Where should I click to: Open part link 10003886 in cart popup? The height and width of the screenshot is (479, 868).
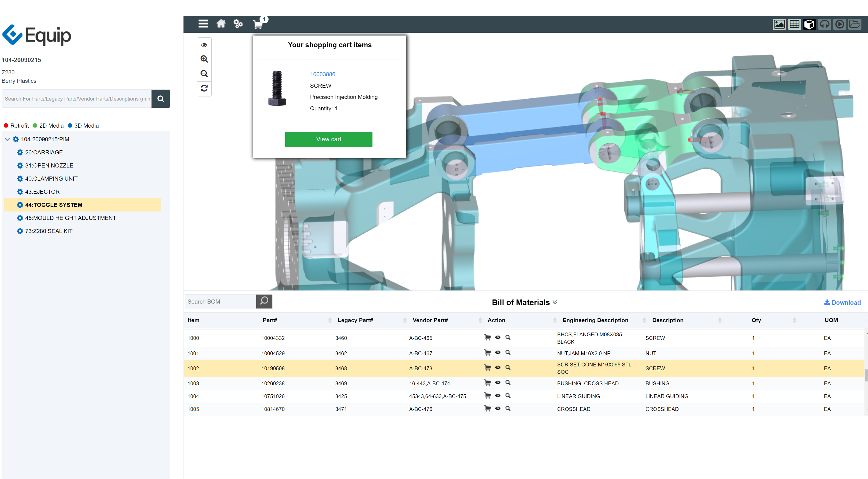[322, 74]
